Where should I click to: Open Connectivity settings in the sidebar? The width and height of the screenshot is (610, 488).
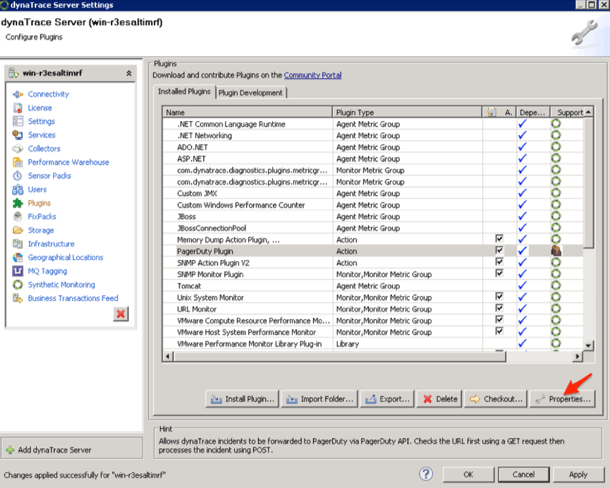pos(48,93)
